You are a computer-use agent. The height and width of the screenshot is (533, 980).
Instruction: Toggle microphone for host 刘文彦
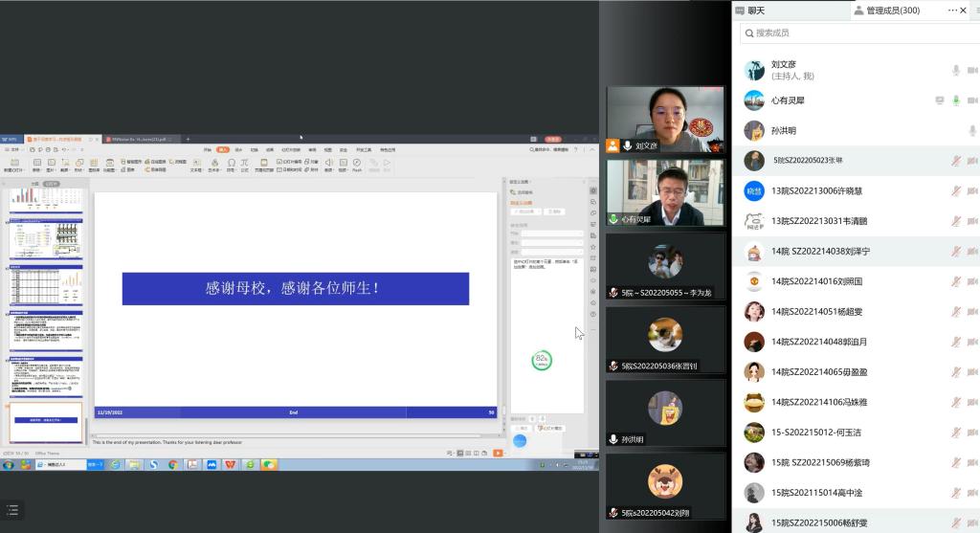955,70
